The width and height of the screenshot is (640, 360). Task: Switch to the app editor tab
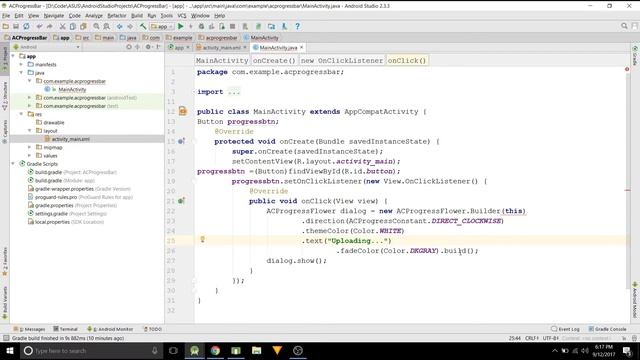click(179, 48)
